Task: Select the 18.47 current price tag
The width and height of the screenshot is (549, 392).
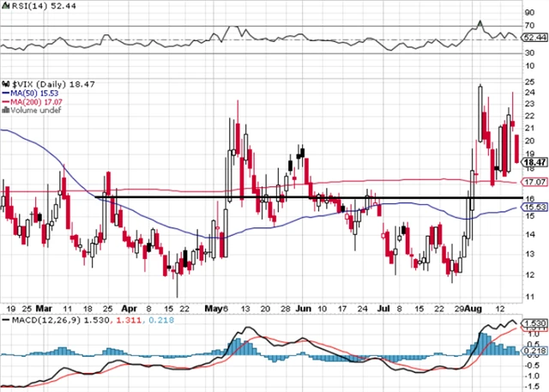Action: [x=534, y=161]
